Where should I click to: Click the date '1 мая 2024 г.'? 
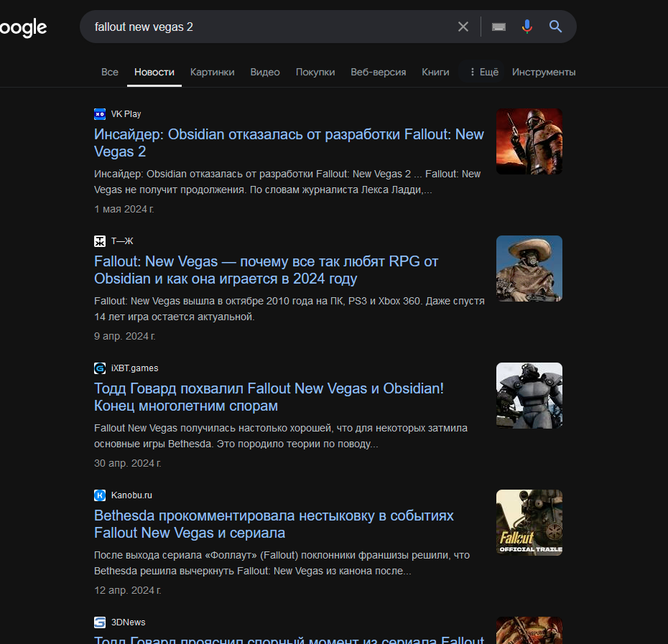point(124,209)
